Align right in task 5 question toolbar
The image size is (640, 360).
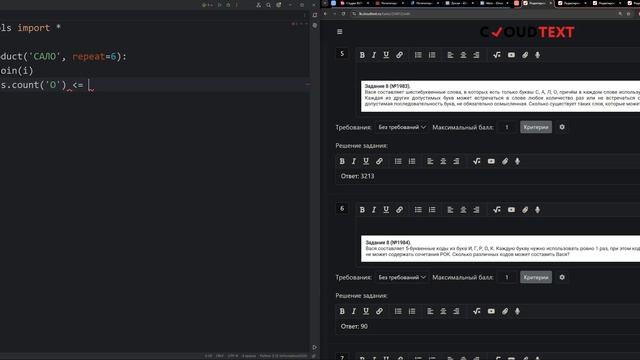click(x=476, y=55)
